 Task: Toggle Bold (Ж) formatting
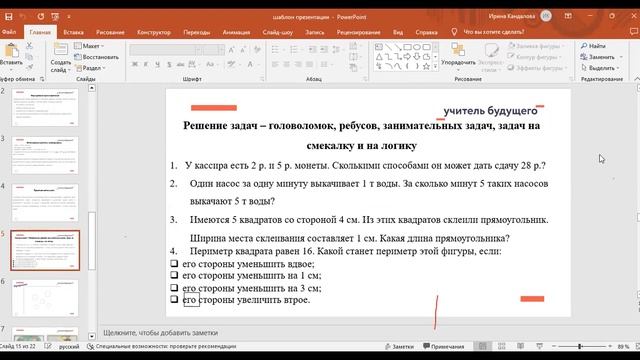(x=134, y=64)
